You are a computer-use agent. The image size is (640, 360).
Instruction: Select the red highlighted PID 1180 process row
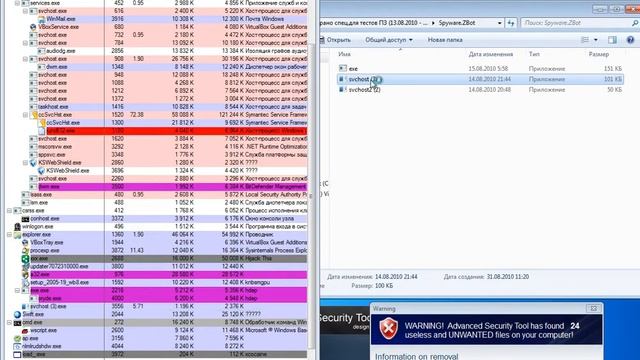click(172, 131)
